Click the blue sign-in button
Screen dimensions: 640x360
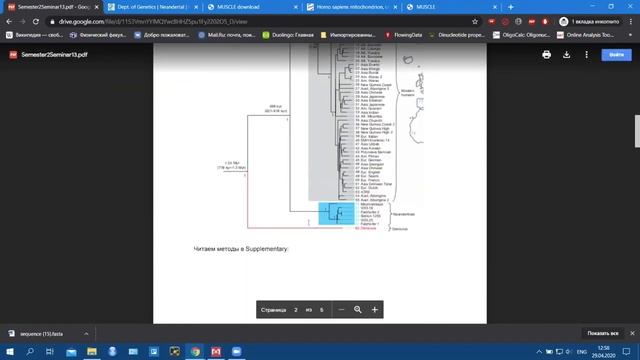point(616,55)
